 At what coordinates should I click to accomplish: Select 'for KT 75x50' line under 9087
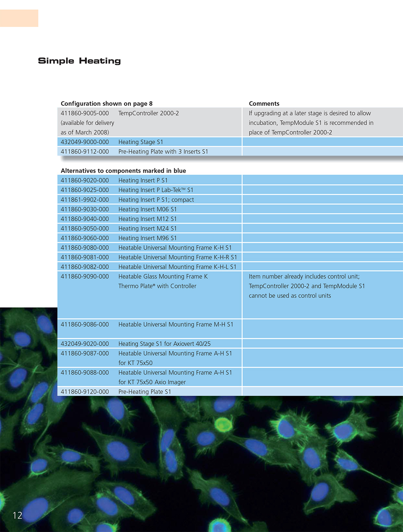[x=135, y=363]
